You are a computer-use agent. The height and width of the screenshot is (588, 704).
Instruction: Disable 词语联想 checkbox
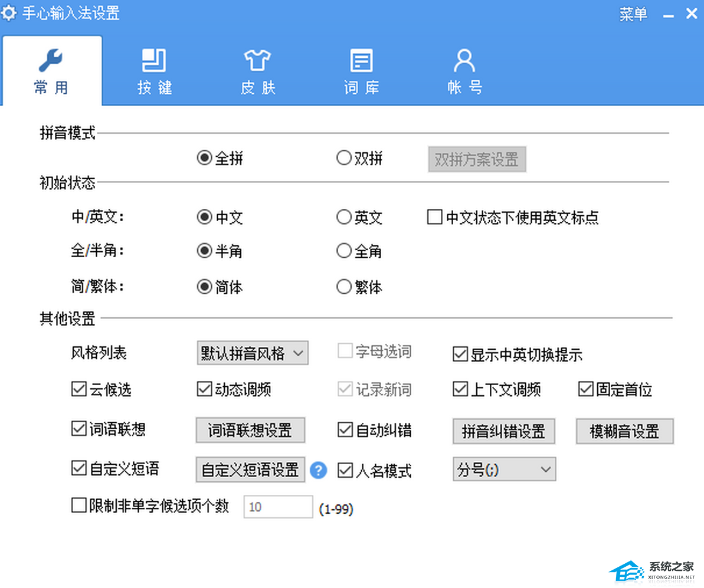point(79,428)
